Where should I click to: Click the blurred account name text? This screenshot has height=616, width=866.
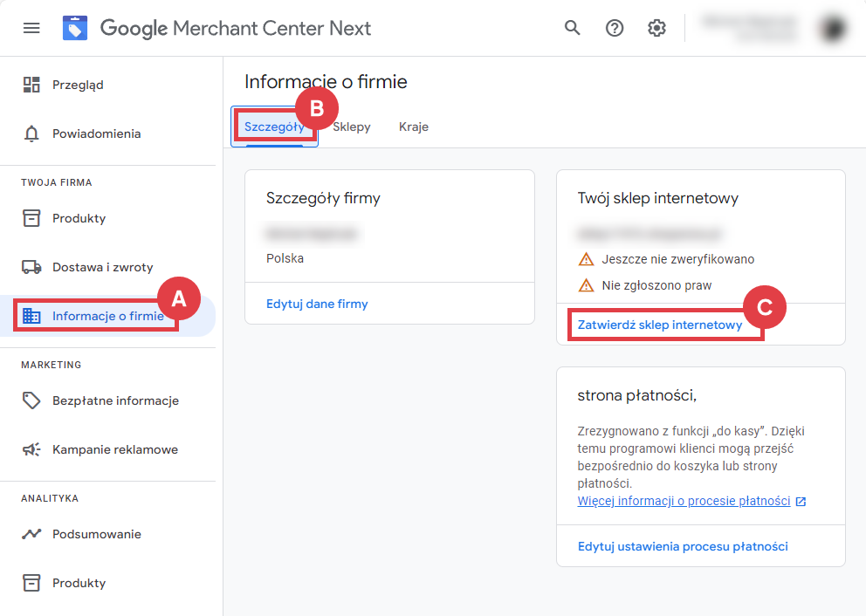coord(748,28)
